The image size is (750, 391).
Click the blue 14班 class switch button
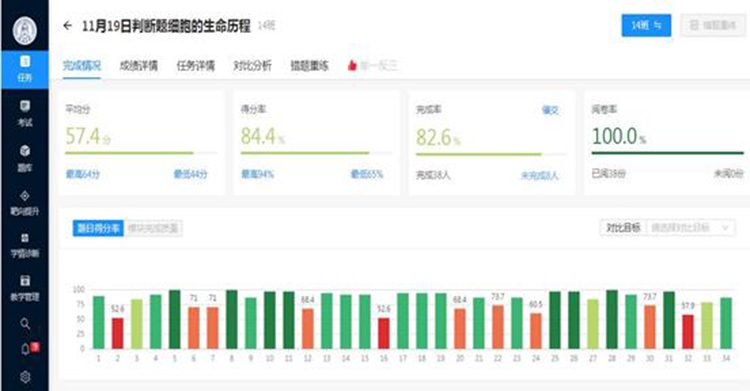coord(646,25)
